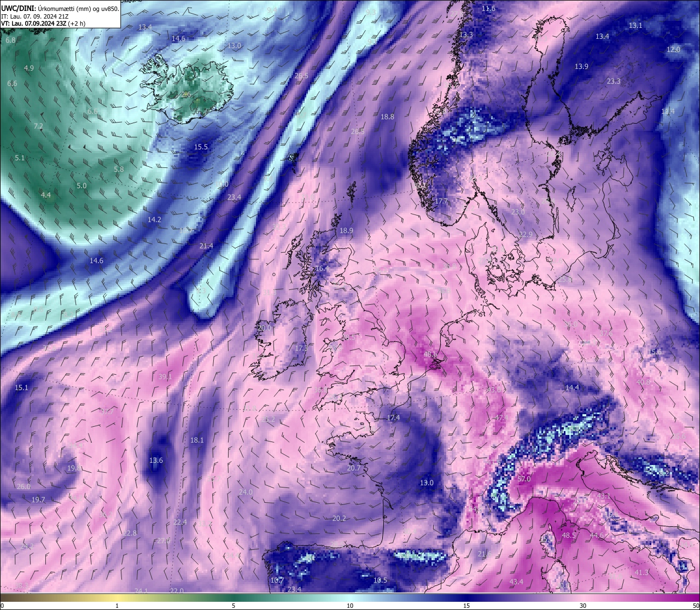Image resolution: width=700 pixels, height=610 pixels.
Task: Click the 48.6 value near the Netherlands
Action: pos(431,355)
